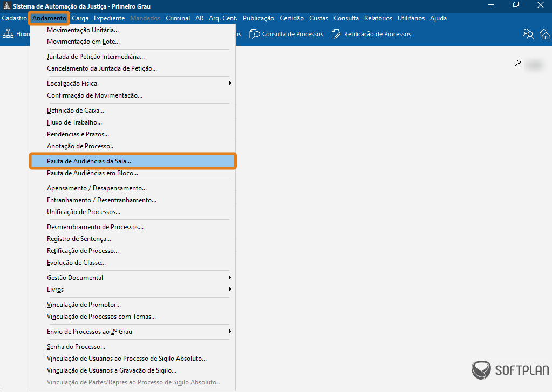
Task: Select Unificação de Processos
Action: pos(133,212)
